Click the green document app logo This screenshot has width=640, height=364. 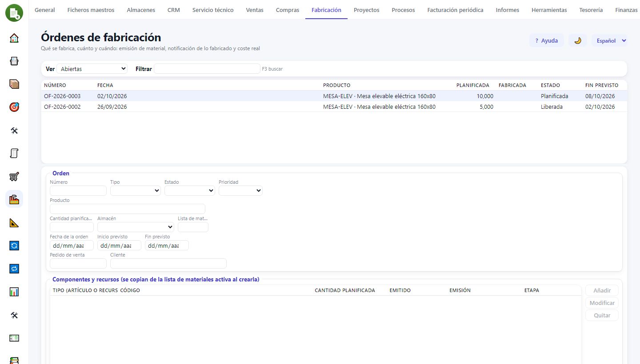click(14, 12)
